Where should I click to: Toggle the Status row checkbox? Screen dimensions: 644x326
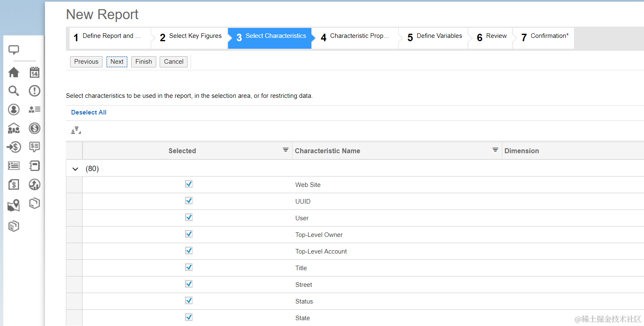point(189,301)
